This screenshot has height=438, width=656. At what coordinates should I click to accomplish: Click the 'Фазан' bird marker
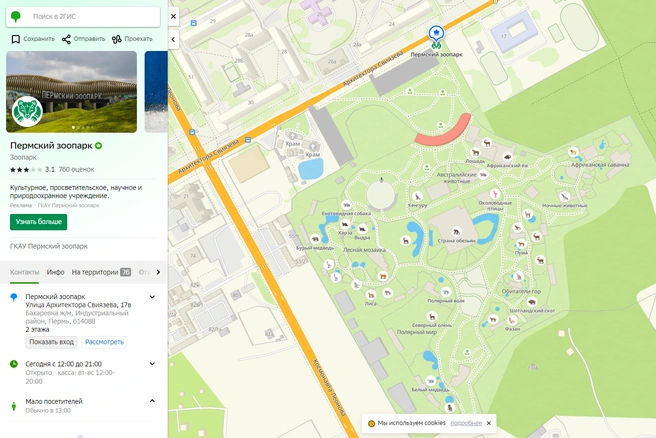pyautogui.click(x=512, y=321)
